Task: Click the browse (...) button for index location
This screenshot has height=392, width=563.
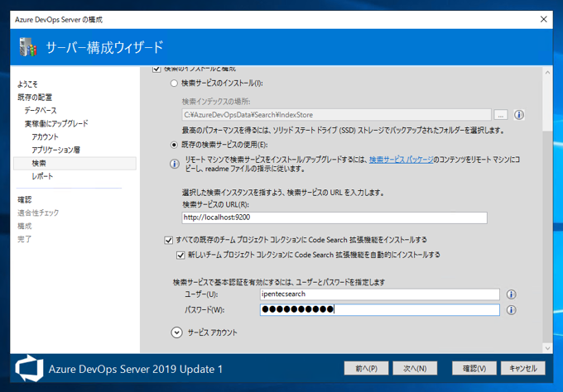Action: click(501, 115)
